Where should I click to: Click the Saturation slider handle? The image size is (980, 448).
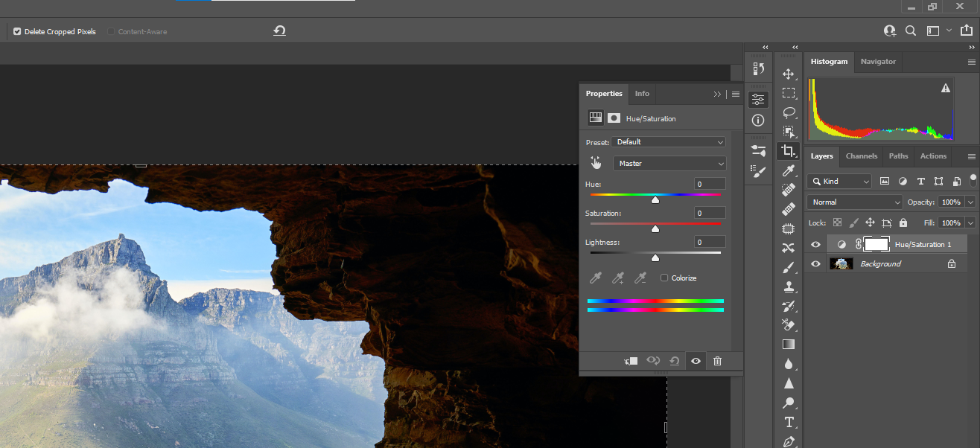(x=655, y=229)
